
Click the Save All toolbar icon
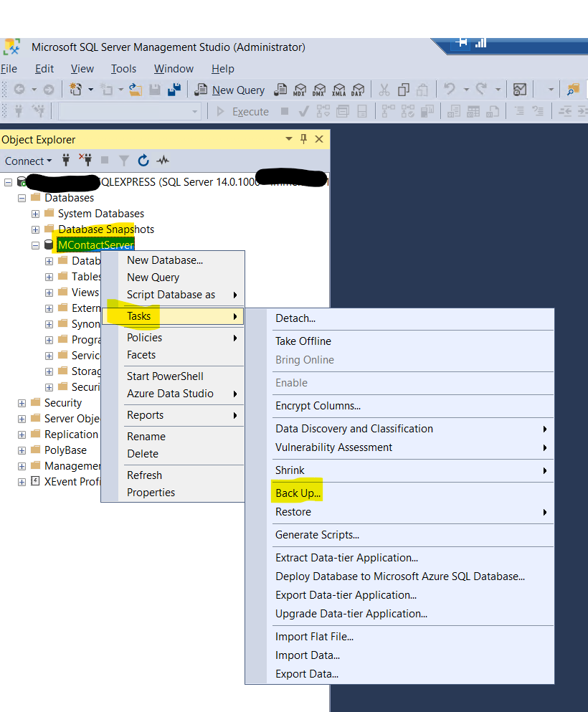(x=174, y=90)
